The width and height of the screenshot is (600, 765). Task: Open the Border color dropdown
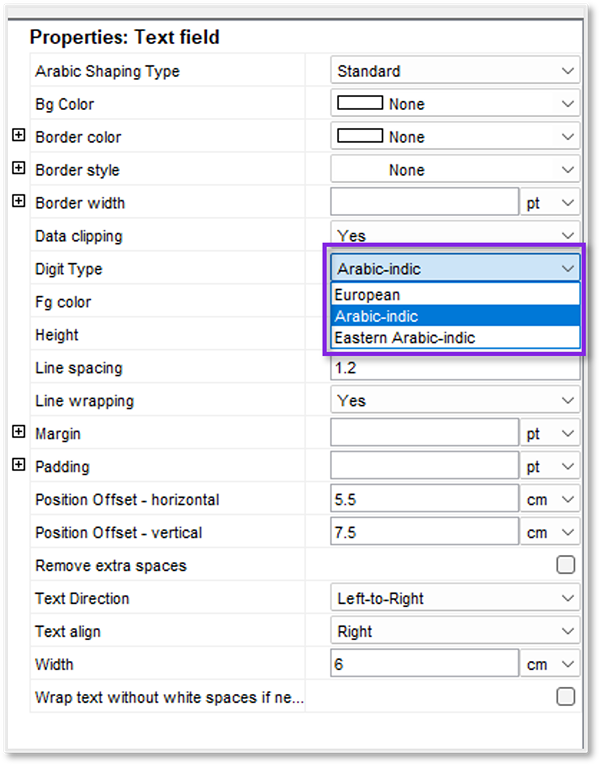click(455, 137)
